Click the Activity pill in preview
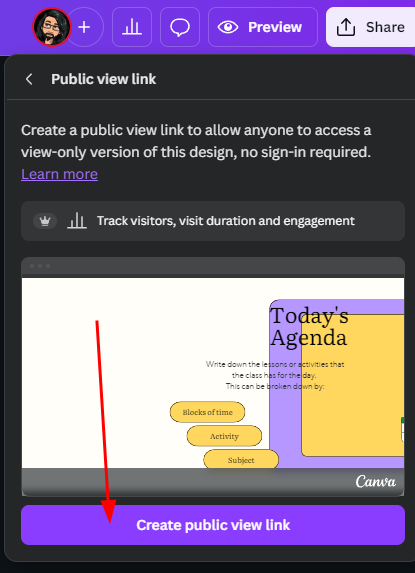The width and height of the screenshot is (415, 573). (x=224, y=436)
